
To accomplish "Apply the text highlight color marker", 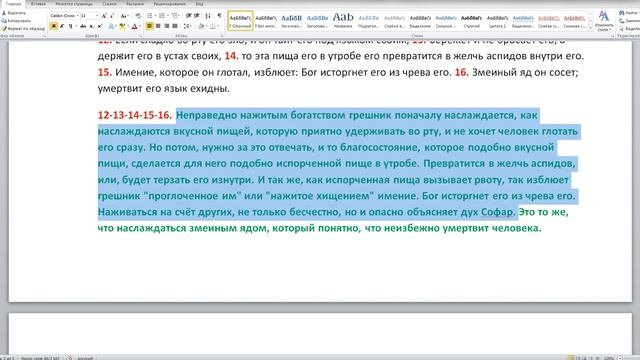I will (122, 26).
